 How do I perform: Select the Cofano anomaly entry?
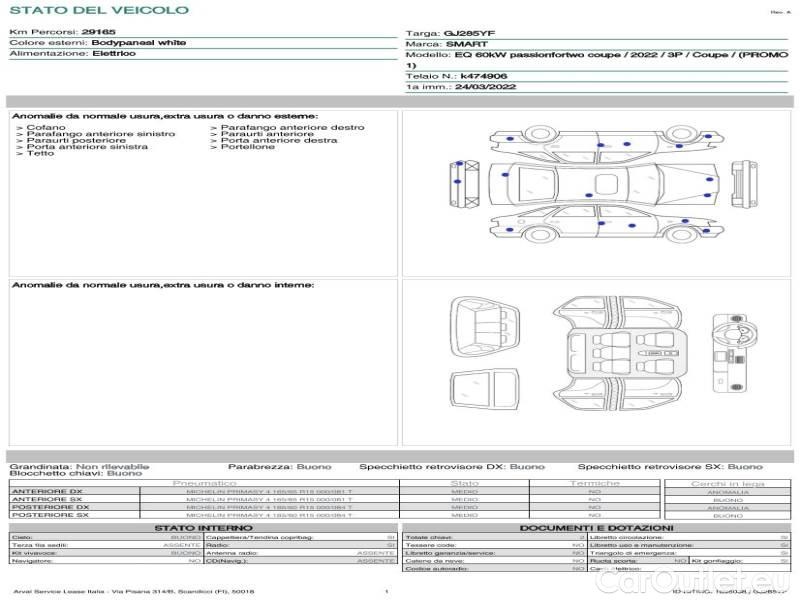click(x=46, y=128)
